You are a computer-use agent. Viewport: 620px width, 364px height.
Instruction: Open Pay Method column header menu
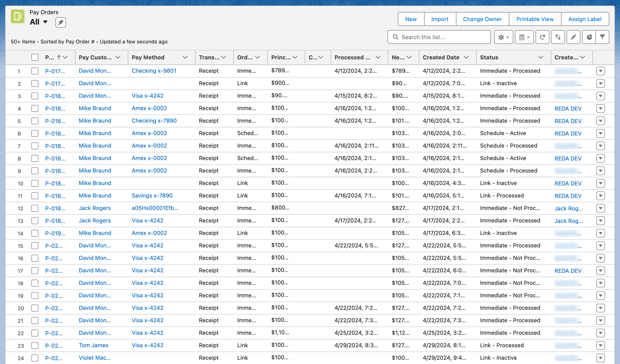pyautogui.click(x=185, y=57)
